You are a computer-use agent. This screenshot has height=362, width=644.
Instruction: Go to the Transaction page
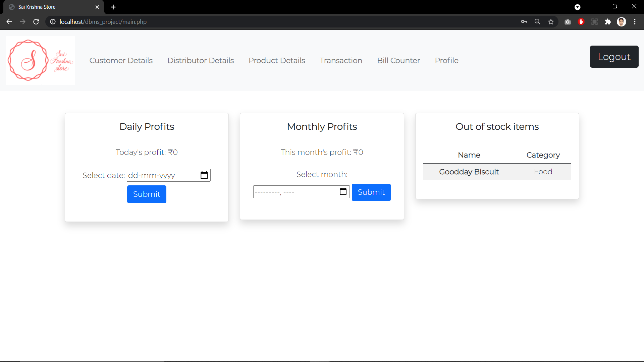coord(341,60)
